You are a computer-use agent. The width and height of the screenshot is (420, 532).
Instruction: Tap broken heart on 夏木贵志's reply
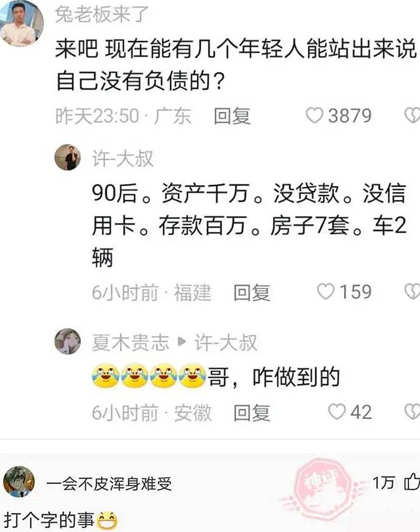pos(413,411)
